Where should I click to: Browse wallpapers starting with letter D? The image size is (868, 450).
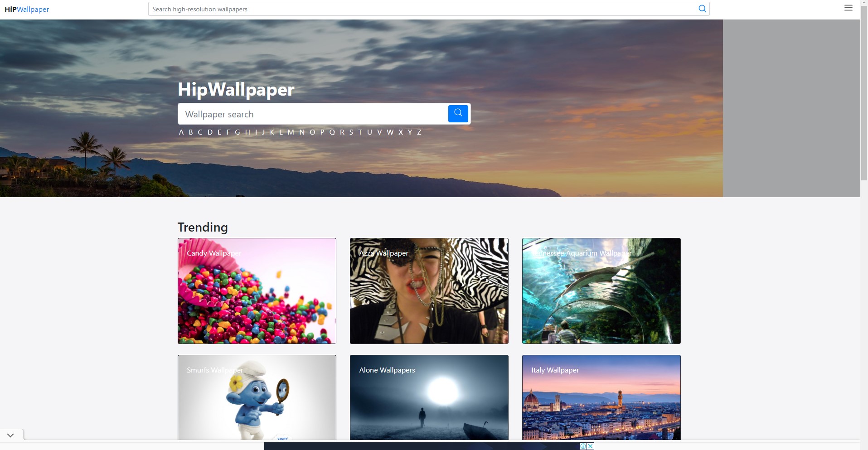click(210, 132)
